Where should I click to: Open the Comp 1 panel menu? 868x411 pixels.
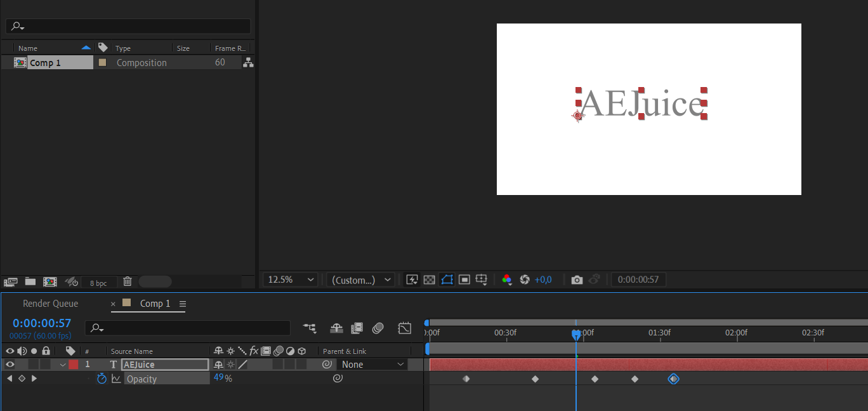pyautogui.click(x=183, y=304)
